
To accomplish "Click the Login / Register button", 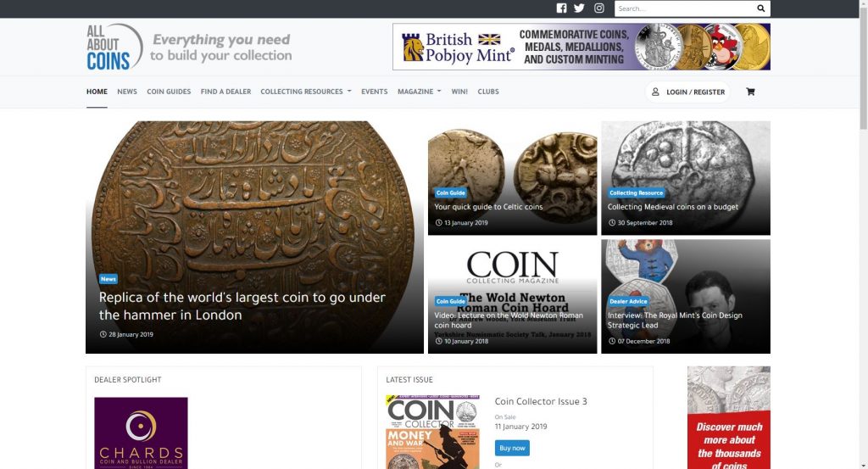I will point(687,92).
